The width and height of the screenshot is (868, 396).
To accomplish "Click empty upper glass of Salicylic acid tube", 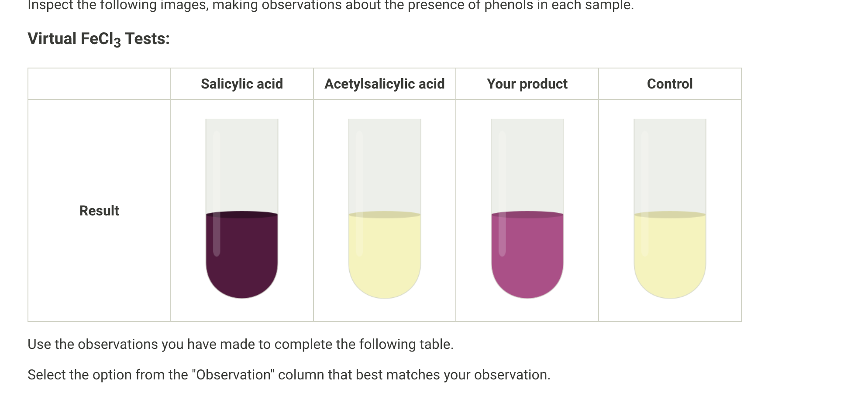I will point(242,166).
